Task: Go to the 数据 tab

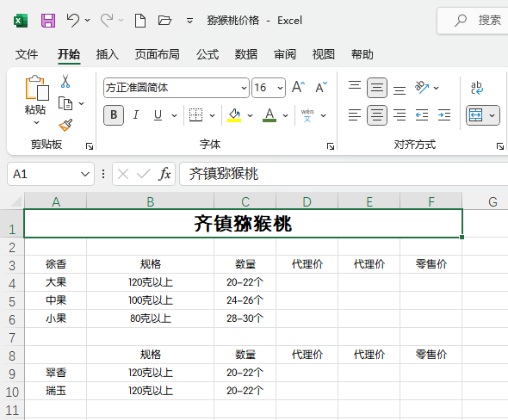Action: [246, 54]
